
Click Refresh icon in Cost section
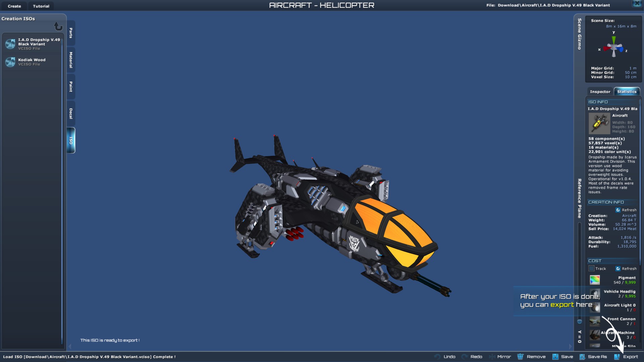(x=618, y=268)
